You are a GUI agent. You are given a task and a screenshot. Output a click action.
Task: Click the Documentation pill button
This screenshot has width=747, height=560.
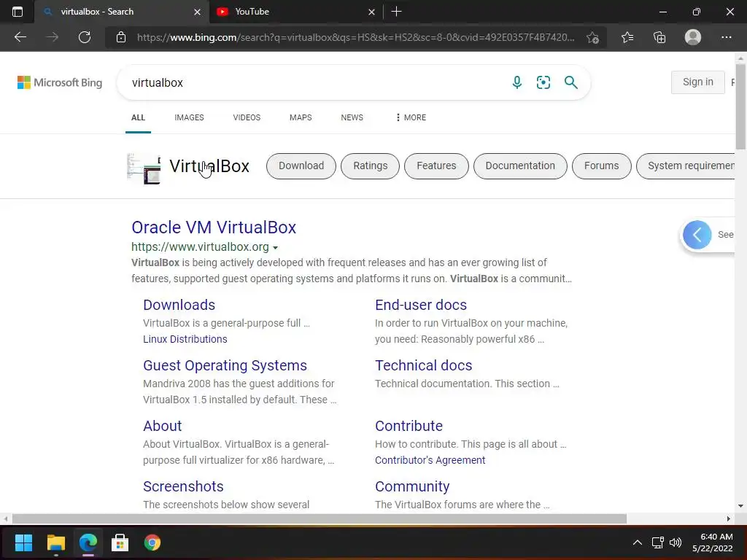pyautogui.click(x=520, y=166)
